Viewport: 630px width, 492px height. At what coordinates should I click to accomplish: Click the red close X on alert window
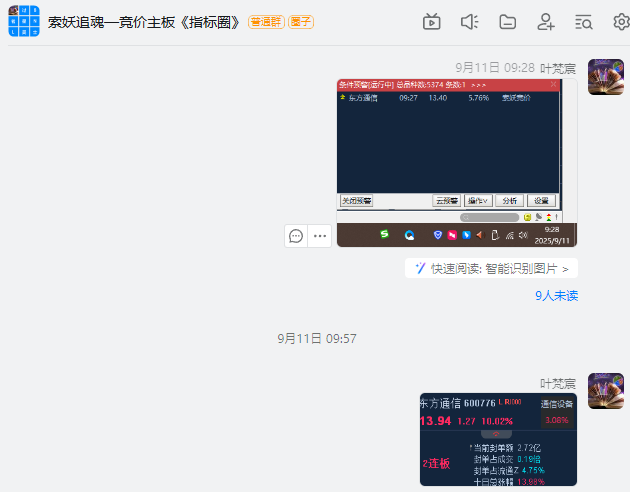click(553, 84)
